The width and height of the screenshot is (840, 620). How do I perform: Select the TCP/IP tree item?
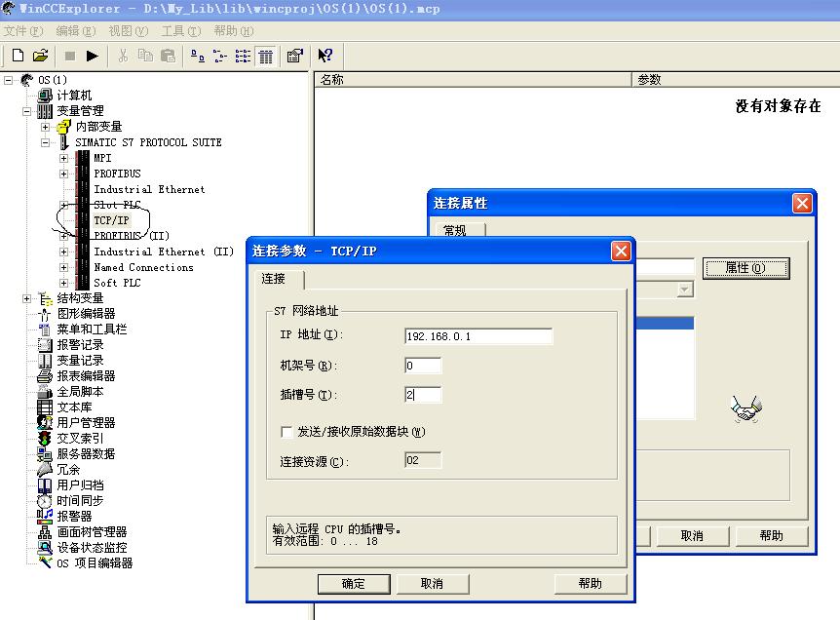click(x=111, y=220)
